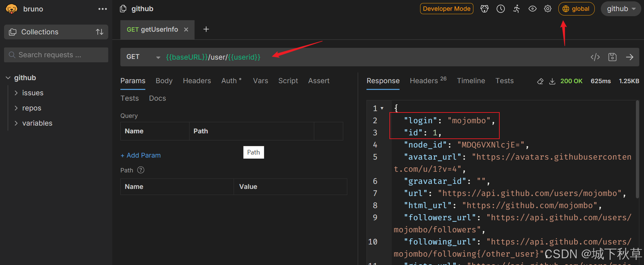Save the request with the save icon
The height and width of the screenshot is (265, 644).
coord(612,57)
